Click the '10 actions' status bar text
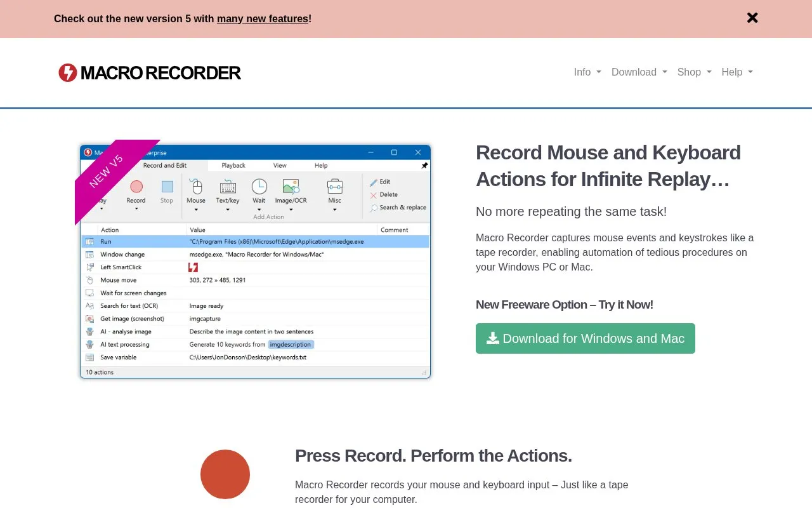The height and width of the screenshot is (508, 812). (x=100, y=372)
